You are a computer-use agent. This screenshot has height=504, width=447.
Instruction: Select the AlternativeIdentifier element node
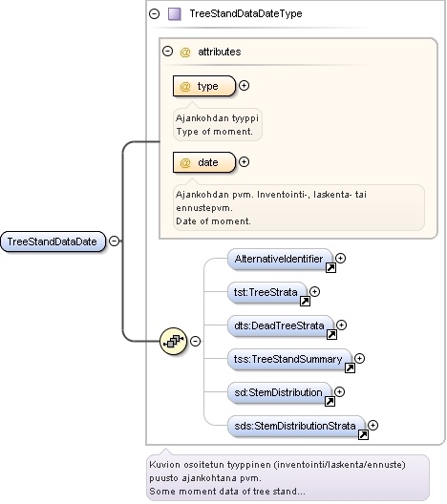tap(280, 259)
